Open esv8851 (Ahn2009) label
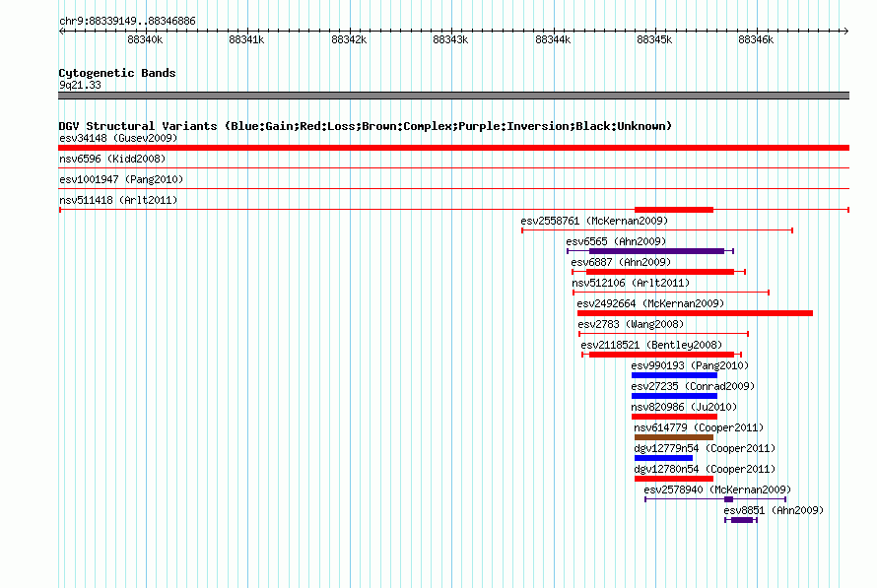Viewport: 877px width, 588px height. pyautogui.click(x=774, y=510)
